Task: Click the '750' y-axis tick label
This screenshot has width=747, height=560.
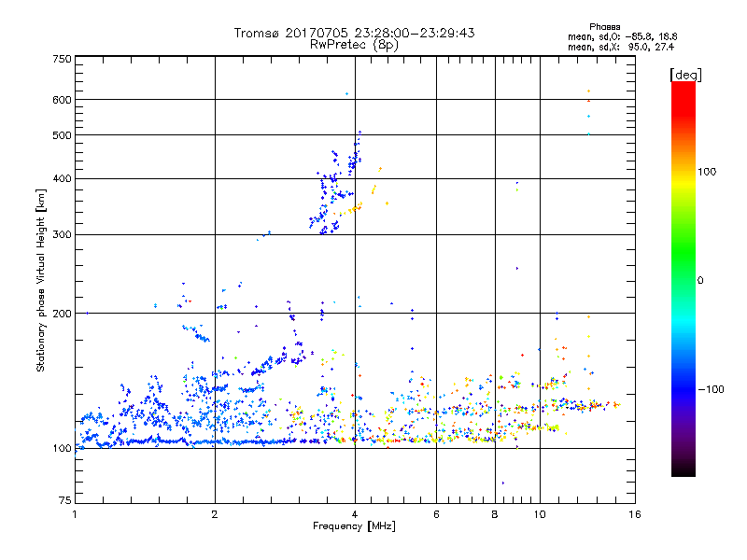Action: [62, 59]
